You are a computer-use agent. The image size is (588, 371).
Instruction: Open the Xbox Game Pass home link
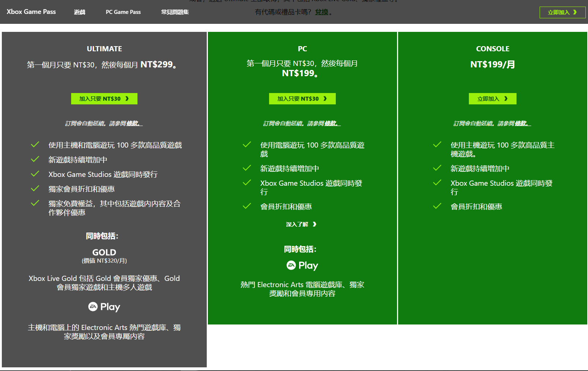[x=31, y=12]
